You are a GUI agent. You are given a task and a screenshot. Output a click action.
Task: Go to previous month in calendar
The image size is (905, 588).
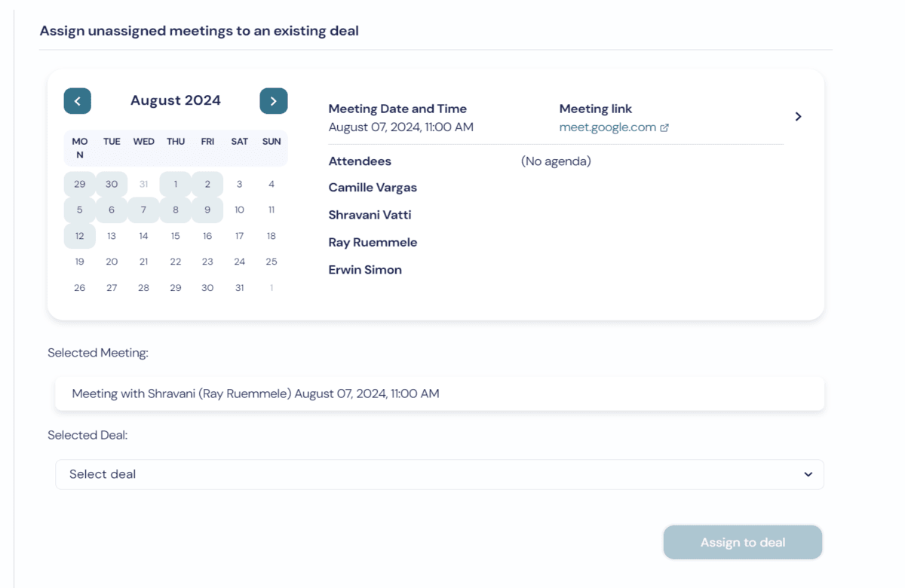click(x=78, y=101)
